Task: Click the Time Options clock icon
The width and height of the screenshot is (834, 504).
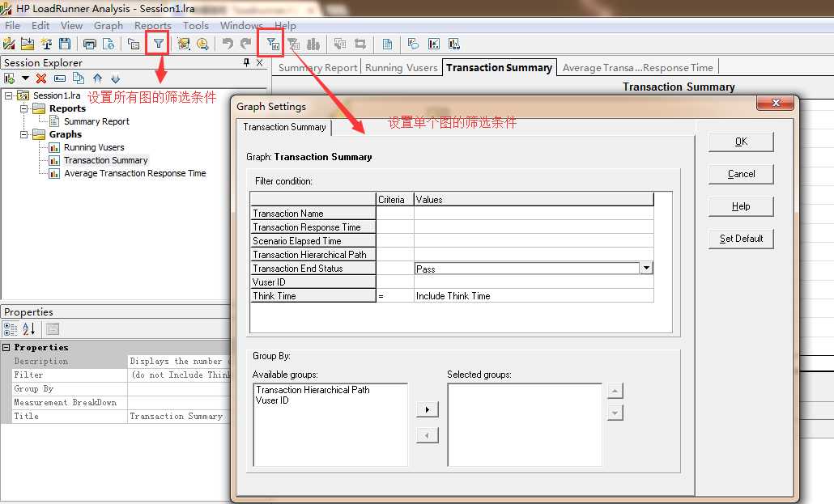Action: coord(202,44)
